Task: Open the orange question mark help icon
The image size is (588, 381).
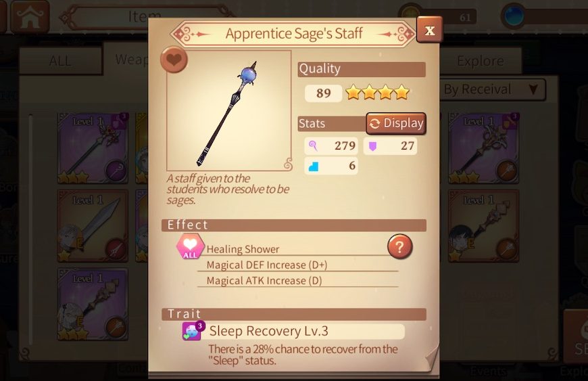Action: (x=399, y=246)
